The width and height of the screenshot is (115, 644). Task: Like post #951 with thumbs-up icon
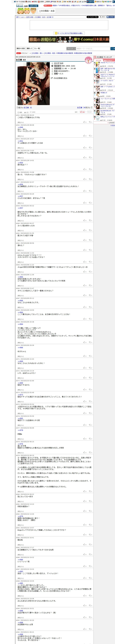click(85, 122)
